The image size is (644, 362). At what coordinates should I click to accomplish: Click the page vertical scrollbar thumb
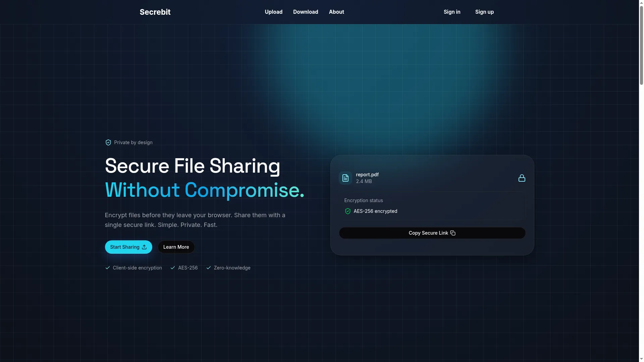coord(641,45)
